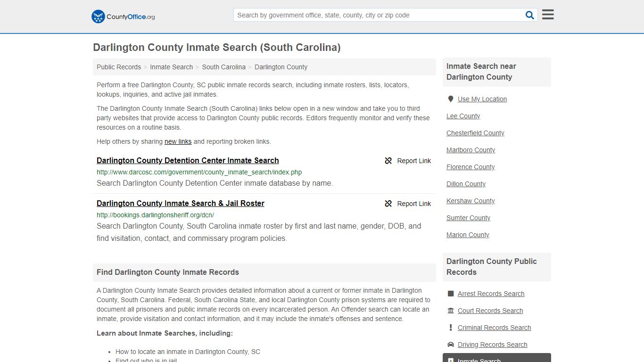
Task: Open Florence County inmate search
Action: 471,167
